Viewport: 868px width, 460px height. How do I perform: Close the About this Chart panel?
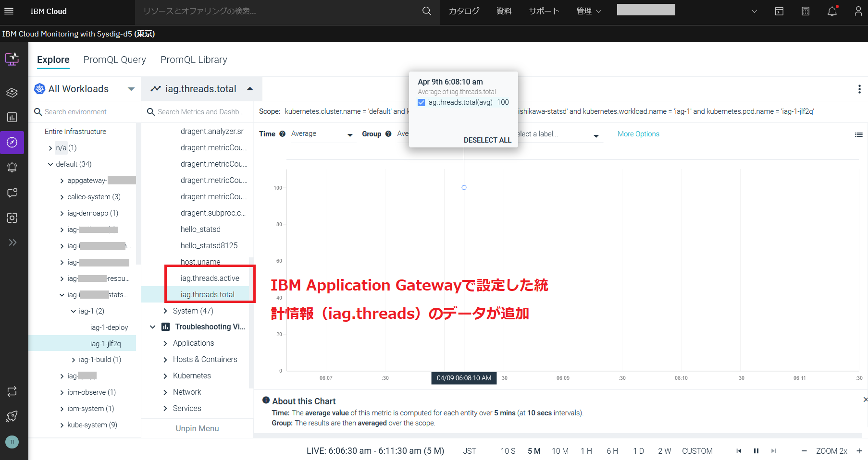865,399
